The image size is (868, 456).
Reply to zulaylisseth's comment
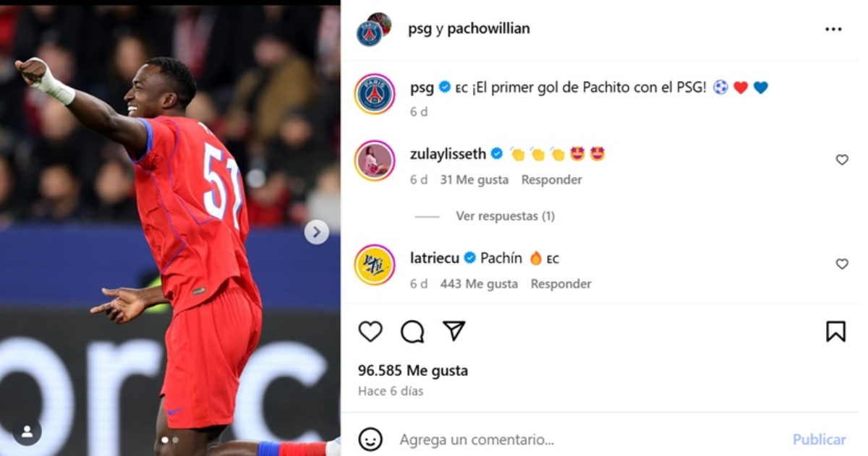coord(552,179)
